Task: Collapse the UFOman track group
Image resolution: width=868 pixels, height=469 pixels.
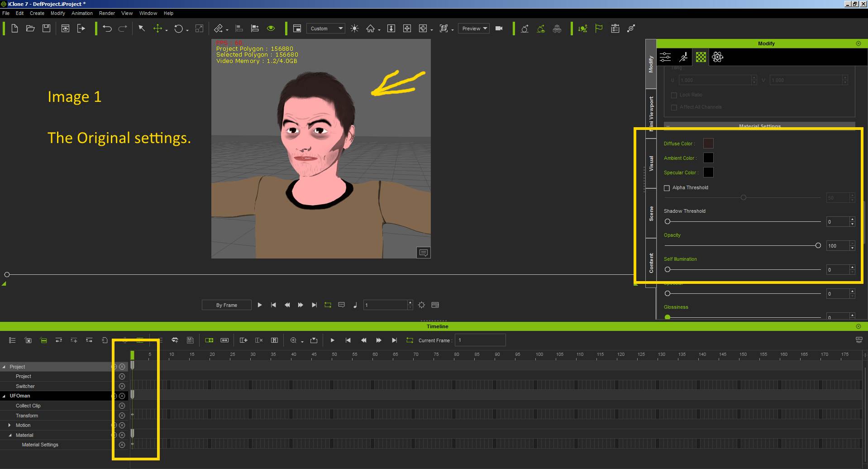Action: tap(4, 396)
